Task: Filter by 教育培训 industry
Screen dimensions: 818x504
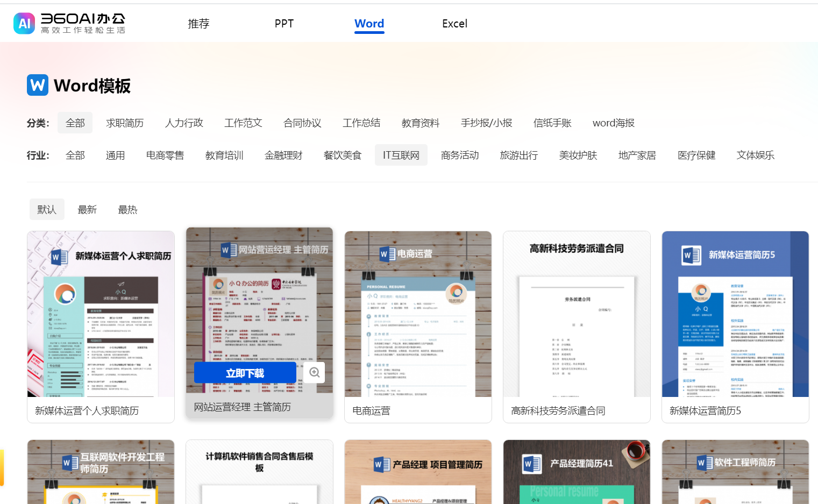Action: (x=224, y=155)
